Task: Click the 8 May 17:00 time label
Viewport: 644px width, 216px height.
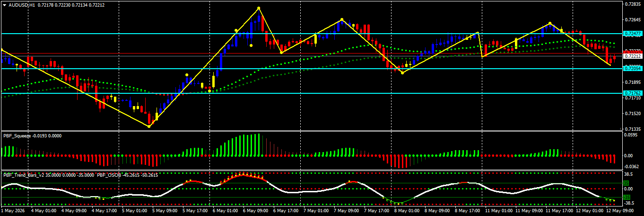Action: 467,210
